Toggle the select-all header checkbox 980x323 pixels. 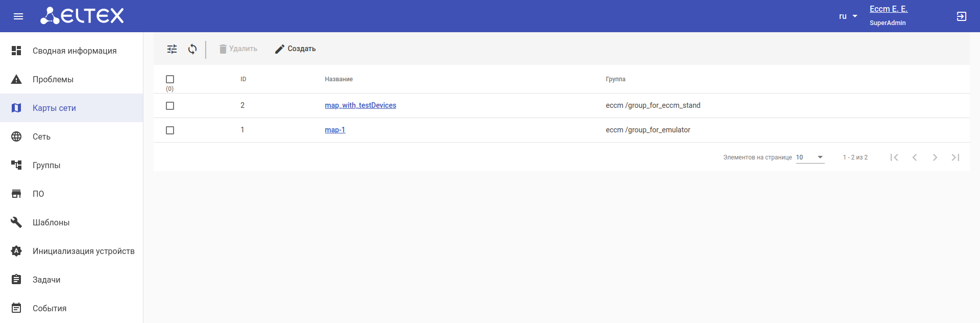pos(170,79)
